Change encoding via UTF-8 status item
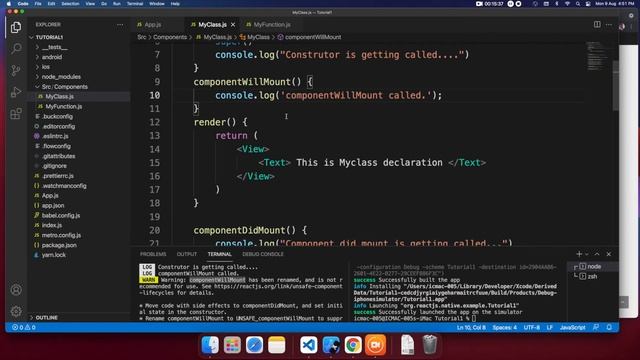The width and height of the screenshot is (640, 360). [531, 327]
